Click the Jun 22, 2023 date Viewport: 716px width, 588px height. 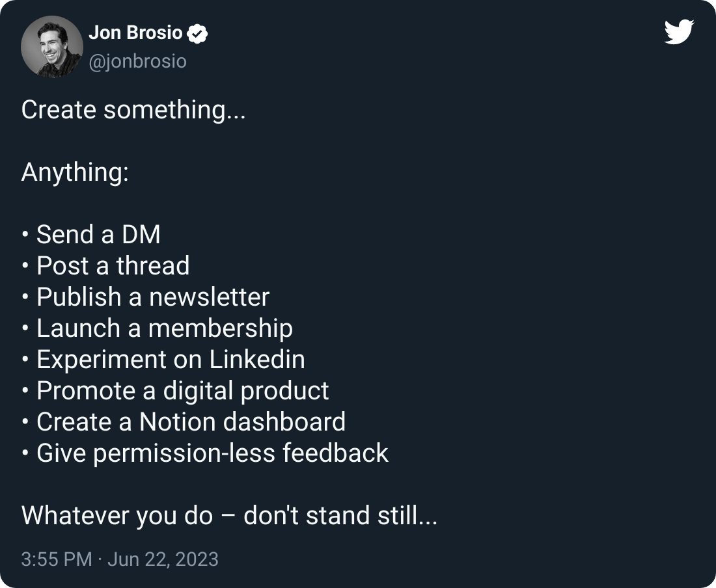163,559
